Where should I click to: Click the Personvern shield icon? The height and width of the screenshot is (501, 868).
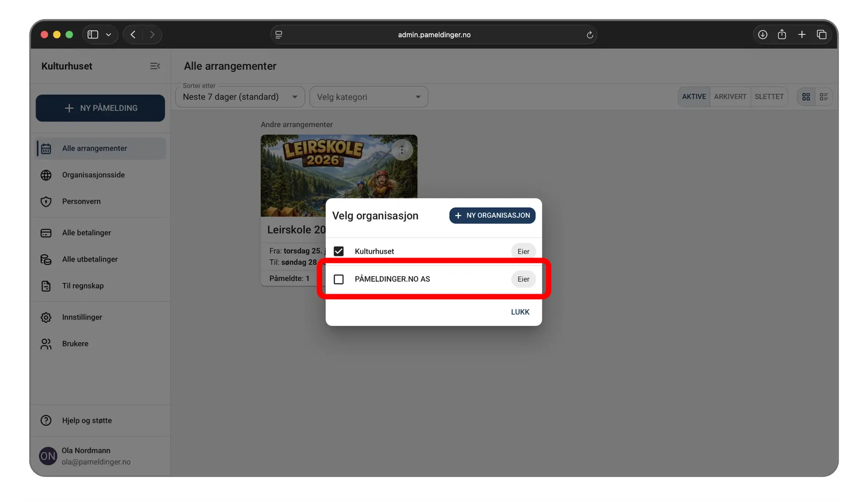coord(46,202)
